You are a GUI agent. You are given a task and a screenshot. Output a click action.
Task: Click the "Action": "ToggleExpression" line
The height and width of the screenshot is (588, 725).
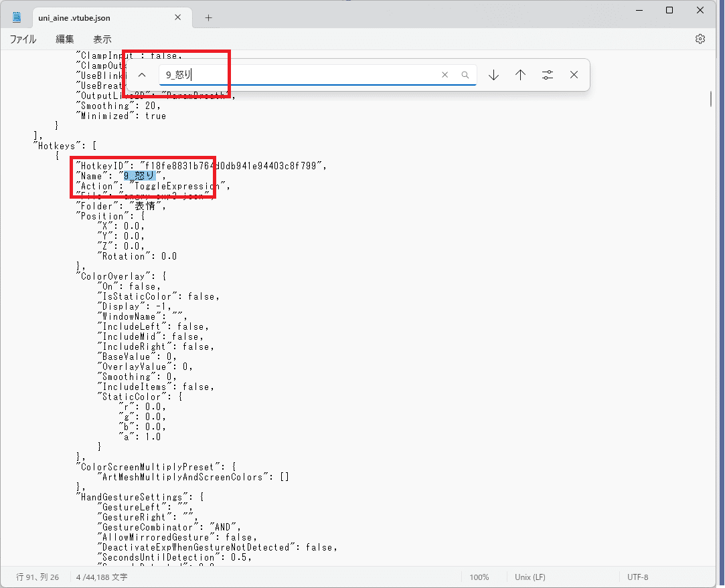pyautogui.click(x=153, y=186)
